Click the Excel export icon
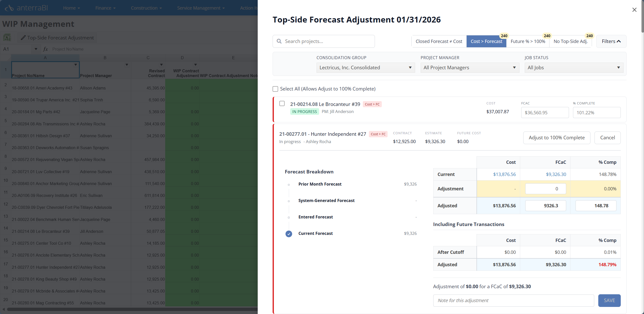This screenshot has width=644, height=314. pos(7,38)
